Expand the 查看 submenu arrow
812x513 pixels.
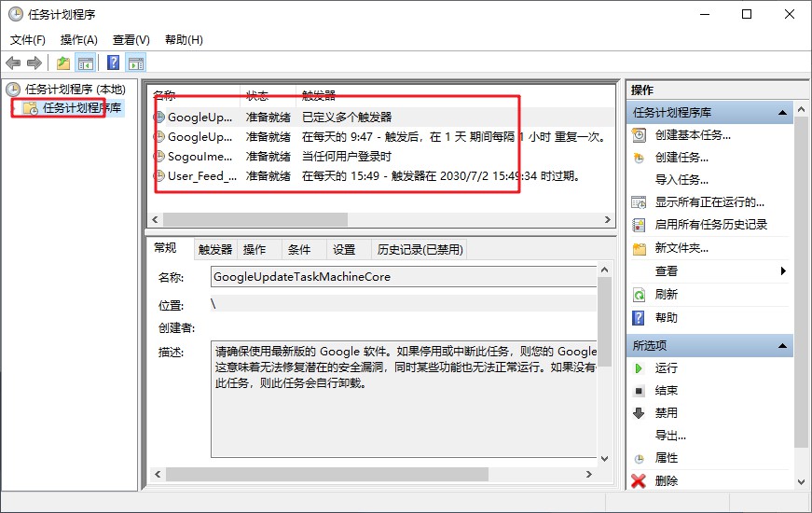pyautogui.click(x=783, y=271)
